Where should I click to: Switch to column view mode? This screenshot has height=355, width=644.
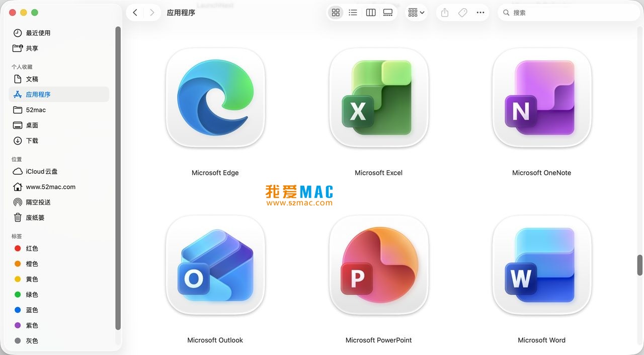370,12
